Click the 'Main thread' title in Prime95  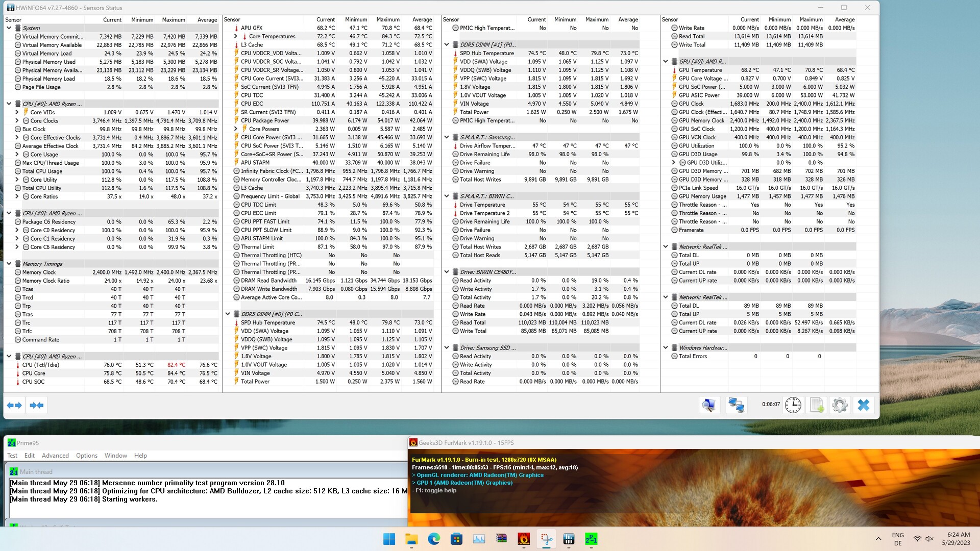(x=36, y=472)
